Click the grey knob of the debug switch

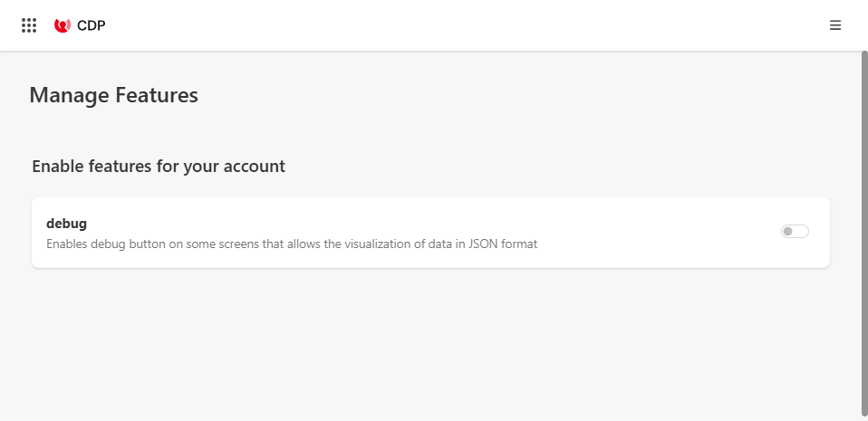pos(788,232)
